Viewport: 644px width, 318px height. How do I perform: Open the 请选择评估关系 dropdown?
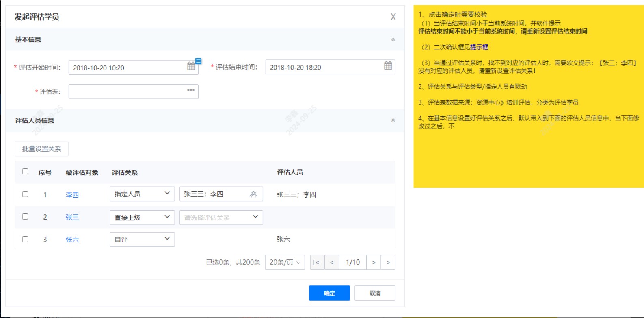221,218
